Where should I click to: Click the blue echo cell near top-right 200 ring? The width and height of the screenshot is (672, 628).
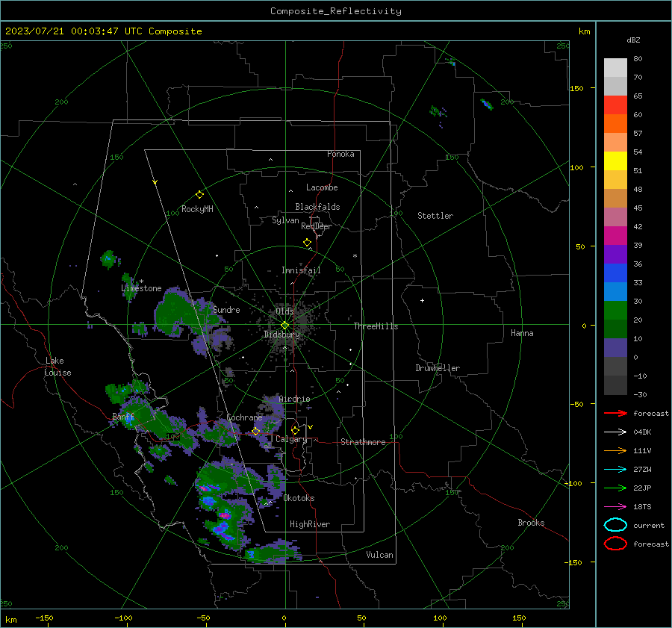(x=486, y=104)
